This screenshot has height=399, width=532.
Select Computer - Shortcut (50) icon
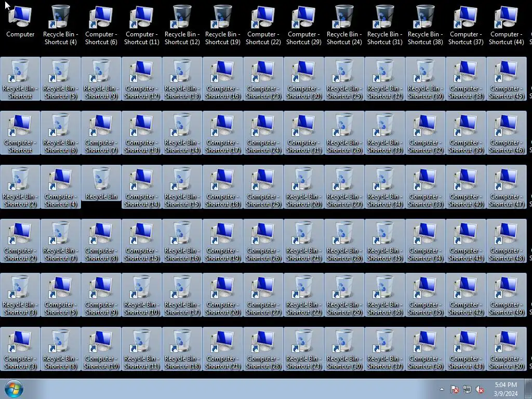click(507, 349)
